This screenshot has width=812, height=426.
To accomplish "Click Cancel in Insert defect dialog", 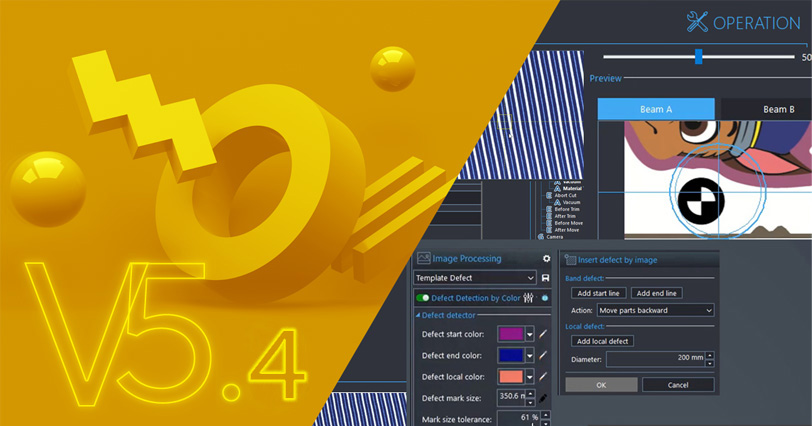I will coord(678,385).
